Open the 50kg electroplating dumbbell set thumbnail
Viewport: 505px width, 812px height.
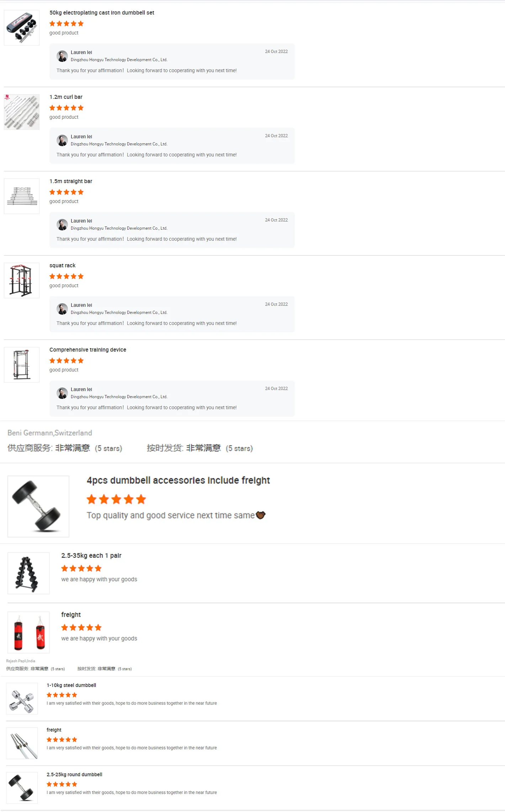22,28
